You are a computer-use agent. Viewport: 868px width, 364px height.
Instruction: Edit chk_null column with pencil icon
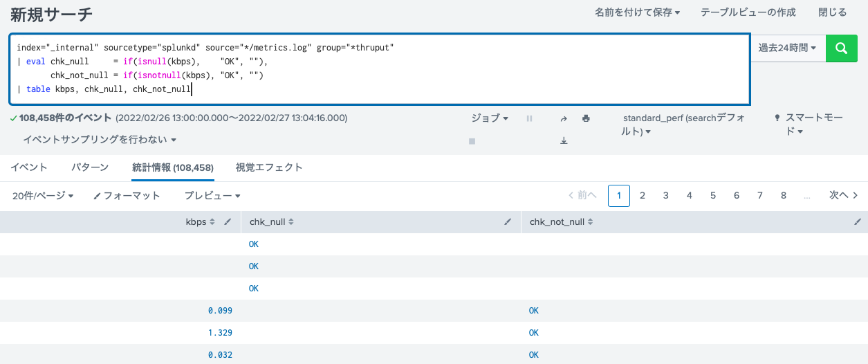point(508,222)
